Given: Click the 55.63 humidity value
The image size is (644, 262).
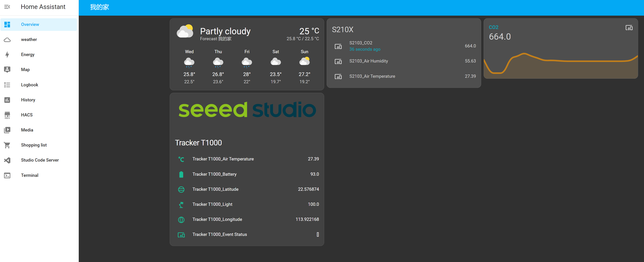Looking at the screenshot, I should (x=470, y=61).
